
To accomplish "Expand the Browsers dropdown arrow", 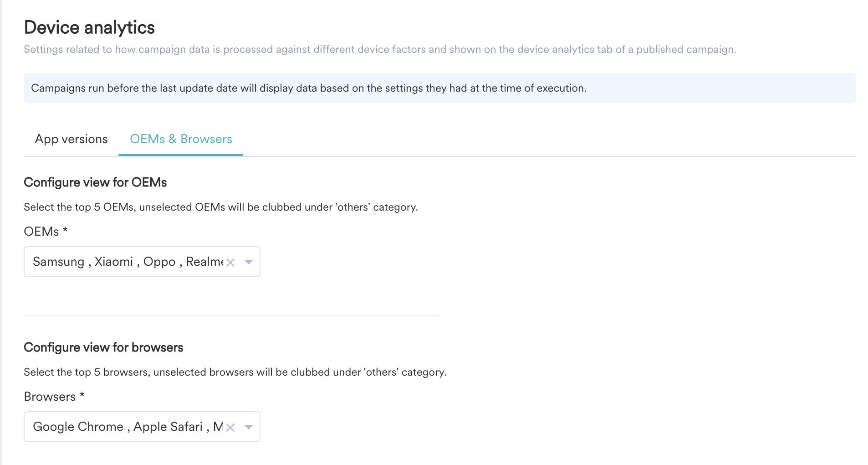I will coord(249,427).
